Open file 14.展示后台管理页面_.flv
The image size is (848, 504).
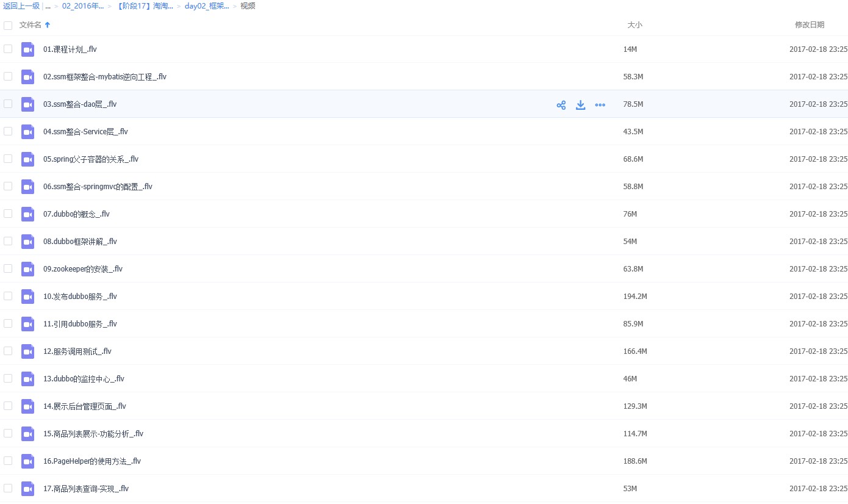[x=85, y=406]
